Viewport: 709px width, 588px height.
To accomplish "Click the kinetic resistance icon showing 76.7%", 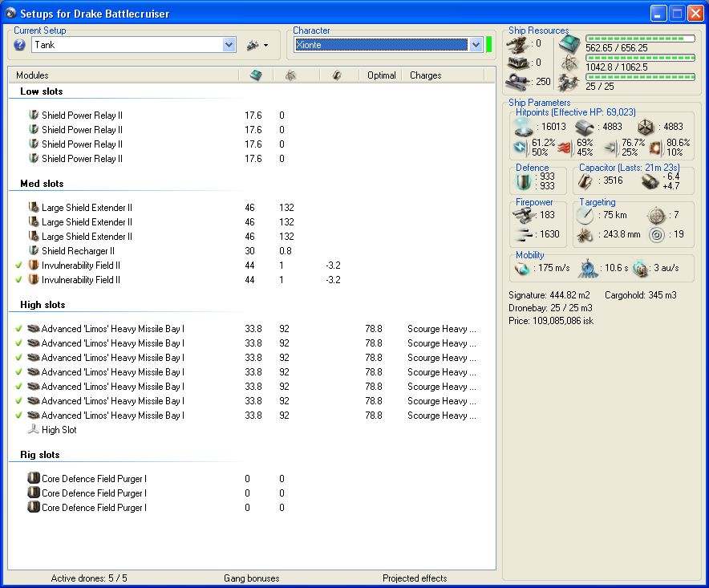I will tap(610, 148).
